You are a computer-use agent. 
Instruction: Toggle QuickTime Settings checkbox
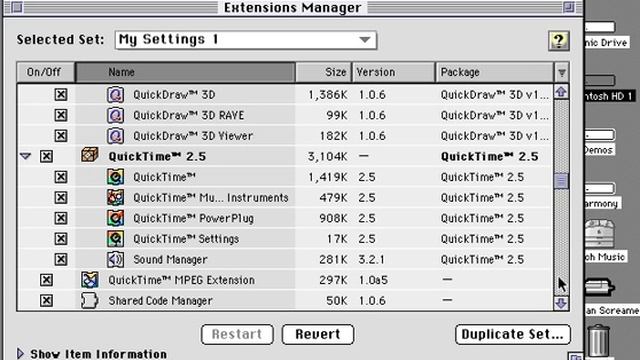coord(61,239)
